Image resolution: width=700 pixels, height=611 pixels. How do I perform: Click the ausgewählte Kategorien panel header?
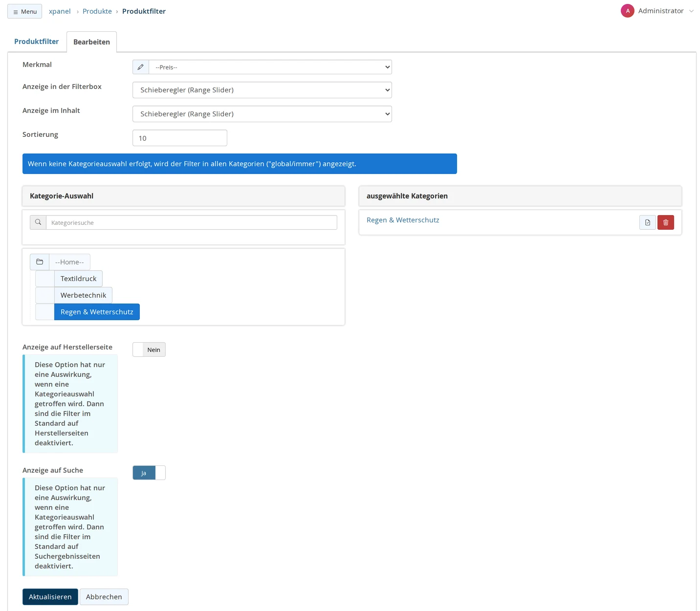[x=520, y=196]
